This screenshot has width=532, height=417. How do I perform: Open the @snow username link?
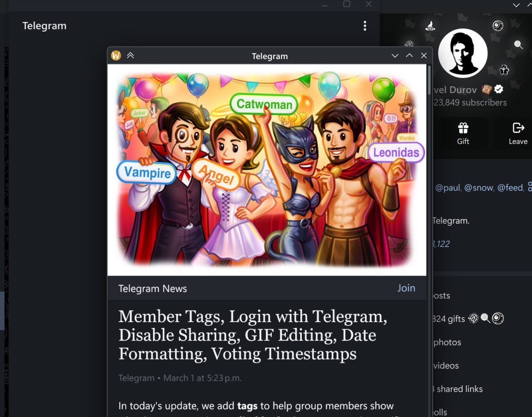pyautogui.click(x=478, y=188)
